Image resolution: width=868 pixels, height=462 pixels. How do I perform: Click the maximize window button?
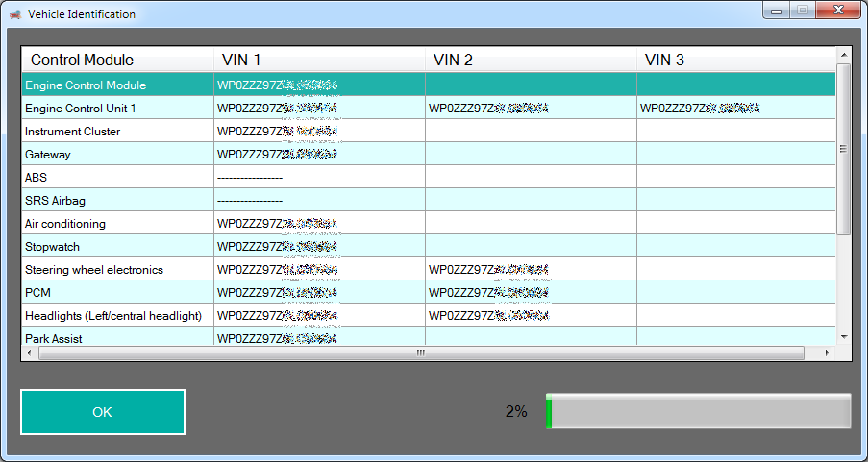(801, 11)
